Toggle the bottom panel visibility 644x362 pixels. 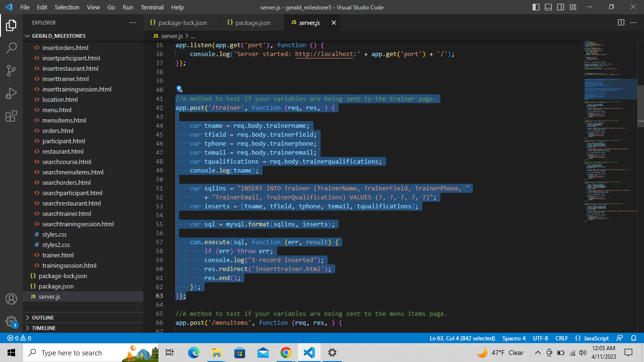pos(548,7)
